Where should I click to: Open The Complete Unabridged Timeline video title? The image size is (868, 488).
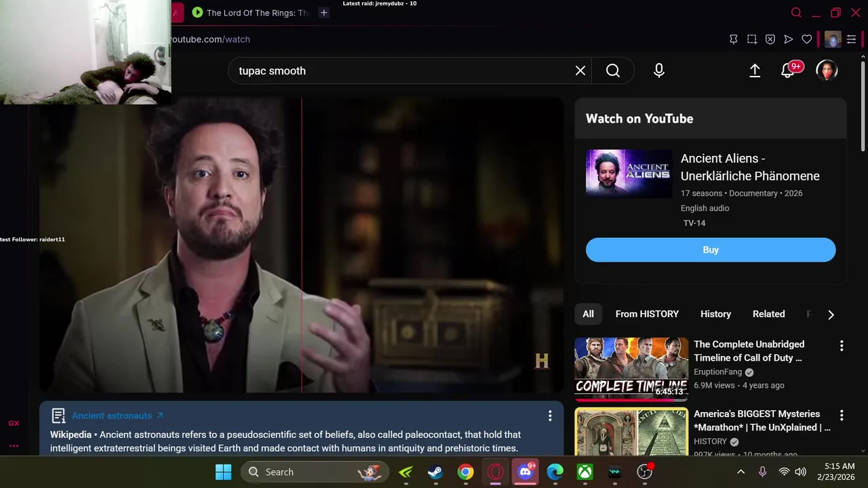(749, 351)
